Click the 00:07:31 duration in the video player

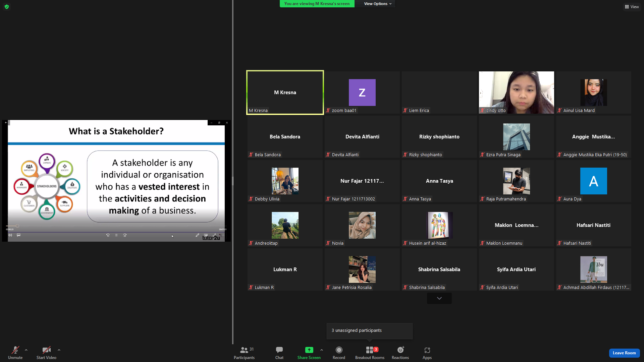point(223,230)
